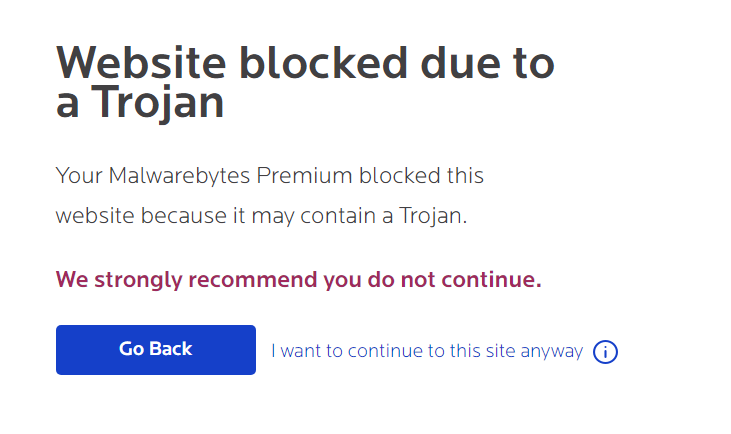
Task: Click the 'a Trojan' heading line
Action: (140, 103)
